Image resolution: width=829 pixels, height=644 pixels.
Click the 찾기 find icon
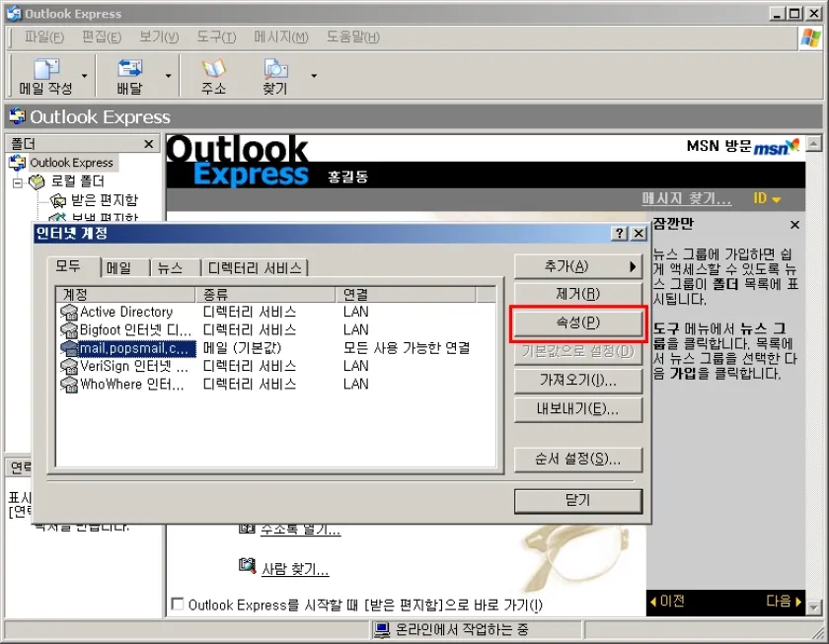pos(275,77)
